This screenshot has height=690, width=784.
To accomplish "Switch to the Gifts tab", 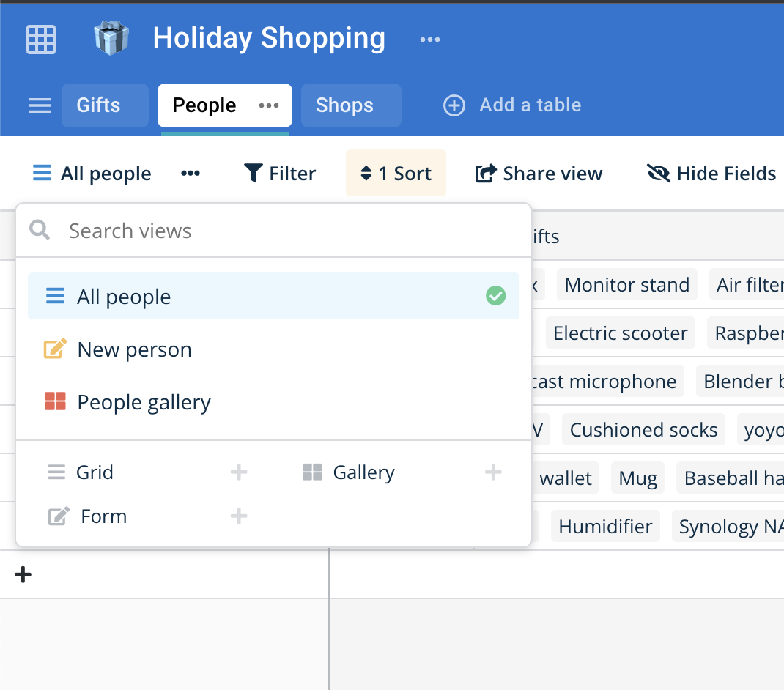I will [x=99, y=105].
